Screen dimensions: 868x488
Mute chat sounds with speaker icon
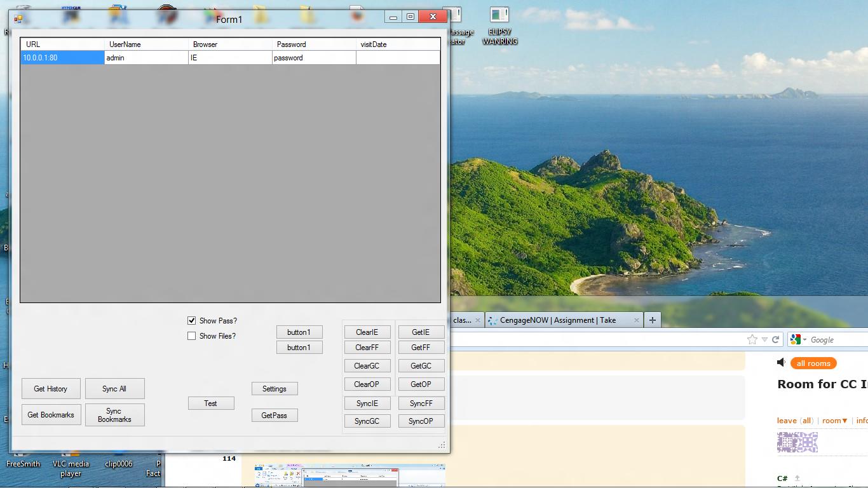(781, 362)
